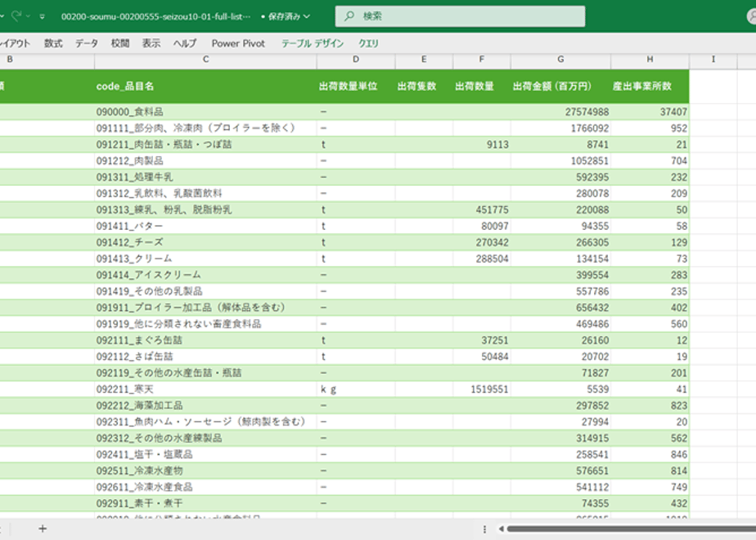Click the 出荷数量単位 table header cell

pos(356,86)
